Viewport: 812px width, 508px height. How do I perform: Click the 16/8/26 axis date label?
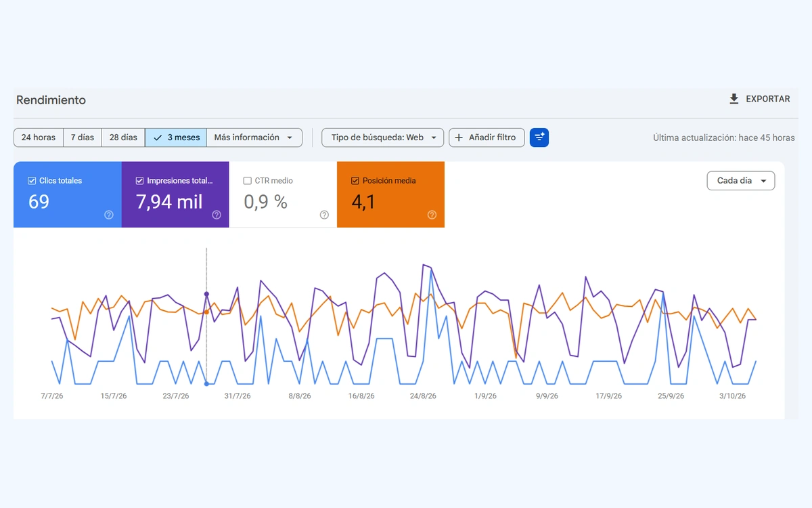coord(361,396)
